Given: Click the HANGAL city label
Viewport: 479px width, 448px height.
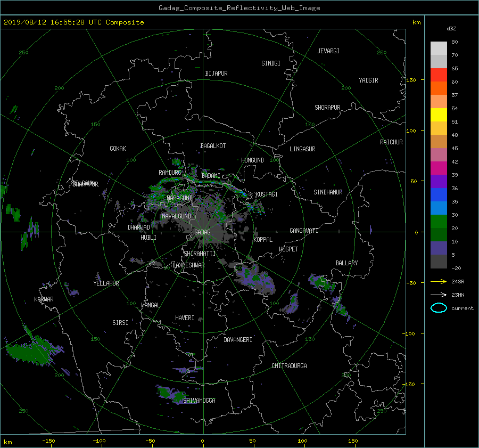Looking at the screenshot, I should (x=151, y=305).
